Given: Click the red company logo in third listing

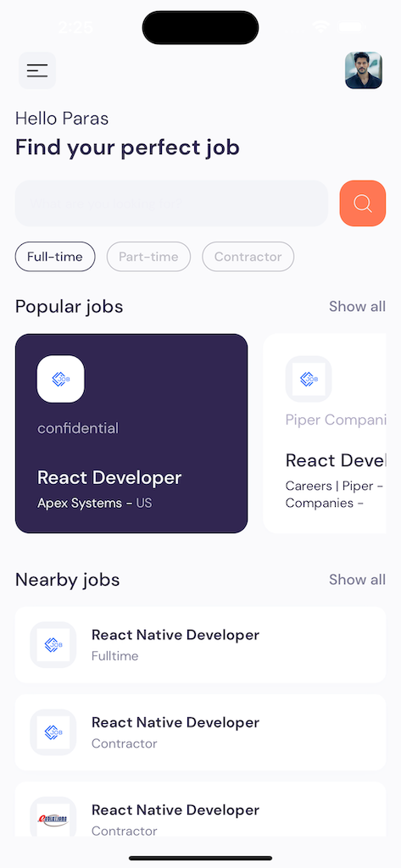Looking at the screenshot, I should pos(53,820).
